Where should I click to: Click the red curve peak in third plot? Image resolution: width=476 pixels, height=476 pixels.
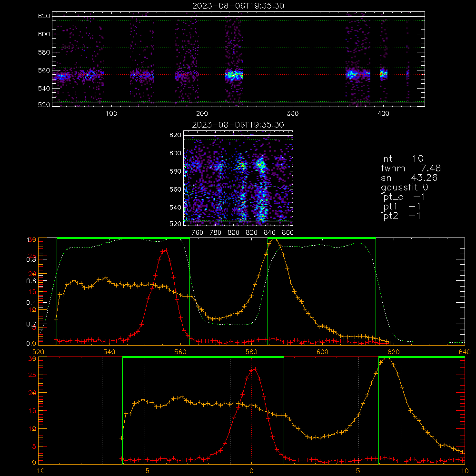tap(166, 250)
